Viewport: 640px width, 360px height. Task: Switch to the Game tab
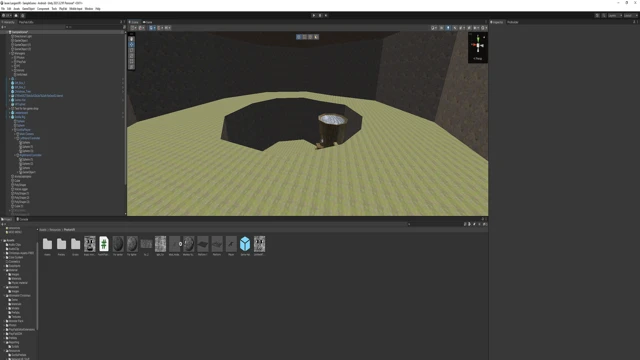[x=148, y=22]
